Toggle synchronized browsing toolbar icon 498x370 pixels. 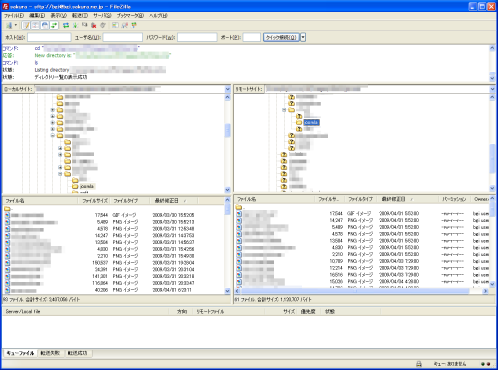[x=134, y=25]
